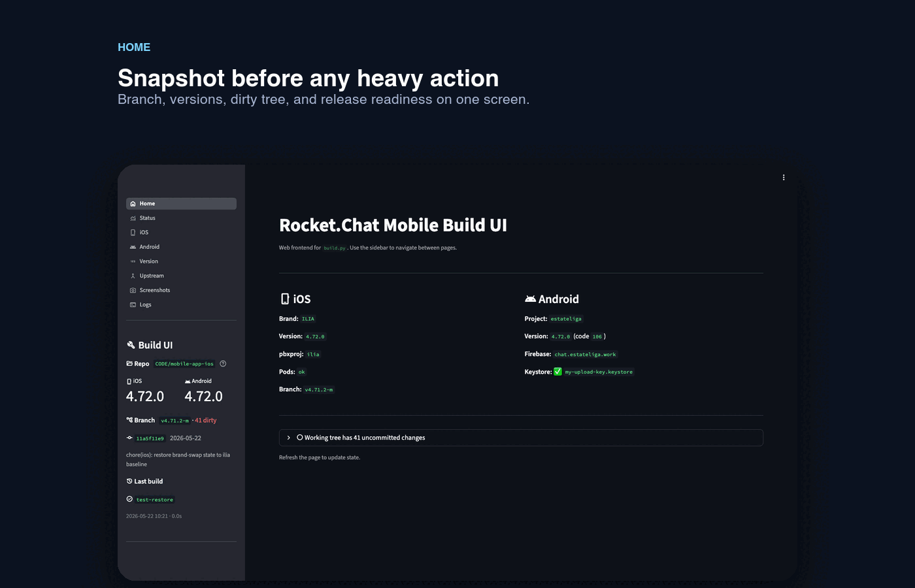Click 'Refresh the page to update state' text
Image resolution: width=915 pixels, height=588 pixels.
[320, 457]
